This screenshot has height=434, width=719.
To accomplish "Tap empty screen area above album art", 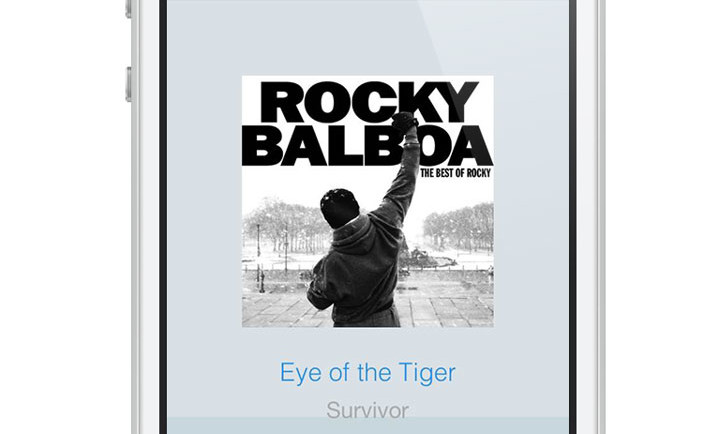I will coord(368,37).
